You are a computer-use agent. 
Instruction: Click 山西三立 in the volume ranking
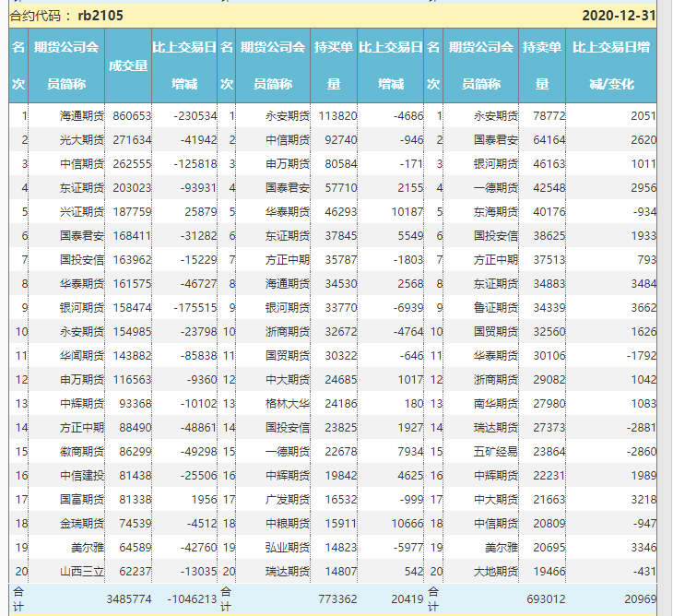(x=82, y=572)
